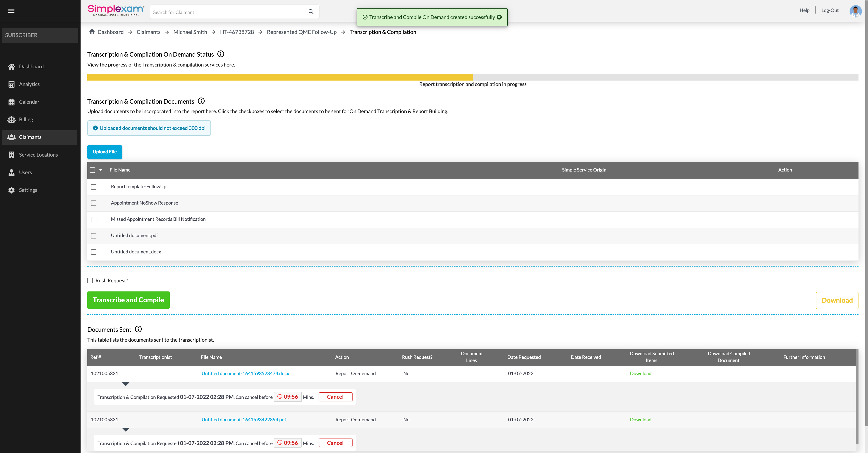Click info icon next to Documents Sent
Screen dimensions: 868x453
pyautogui.click(x=138, y=329)
